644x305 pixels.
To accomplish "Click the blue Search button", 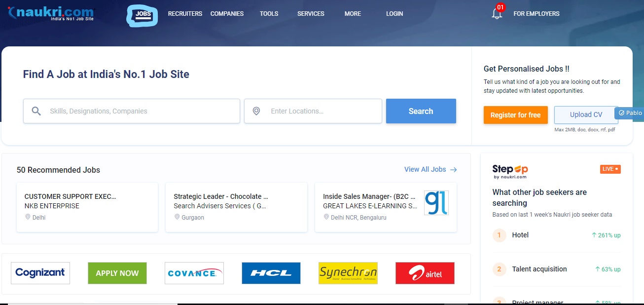I will point(421,111).
